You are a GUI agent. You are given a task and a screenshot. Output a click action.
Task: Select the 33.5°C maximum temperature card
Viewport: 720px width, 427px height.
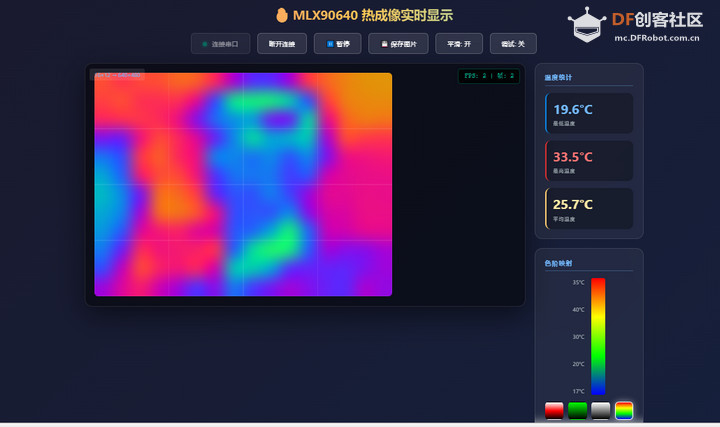click(589, 161)
